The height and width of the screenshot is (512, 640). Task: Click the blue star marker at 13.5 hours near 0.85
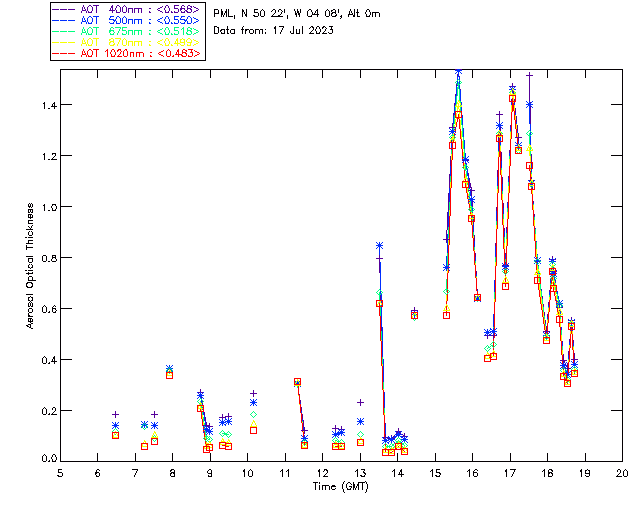pyautogui.click(x=380, y=246)
